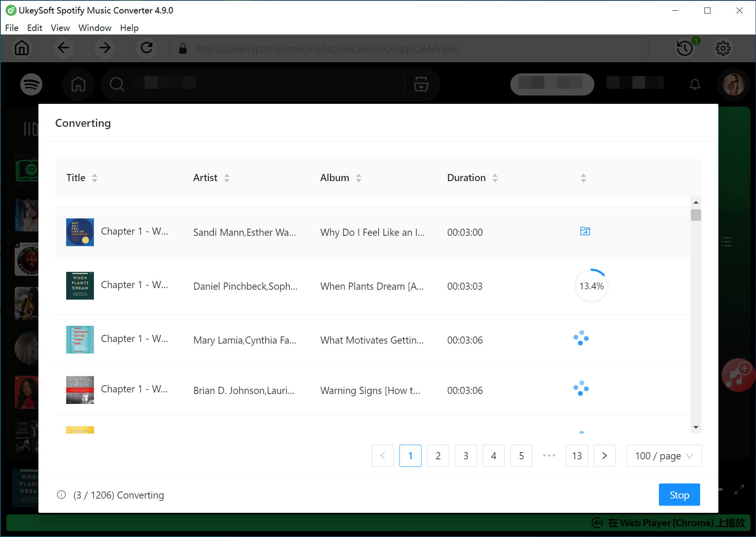Open the File menu
This screenshot has height=537, width=756.
coord(12,28)
